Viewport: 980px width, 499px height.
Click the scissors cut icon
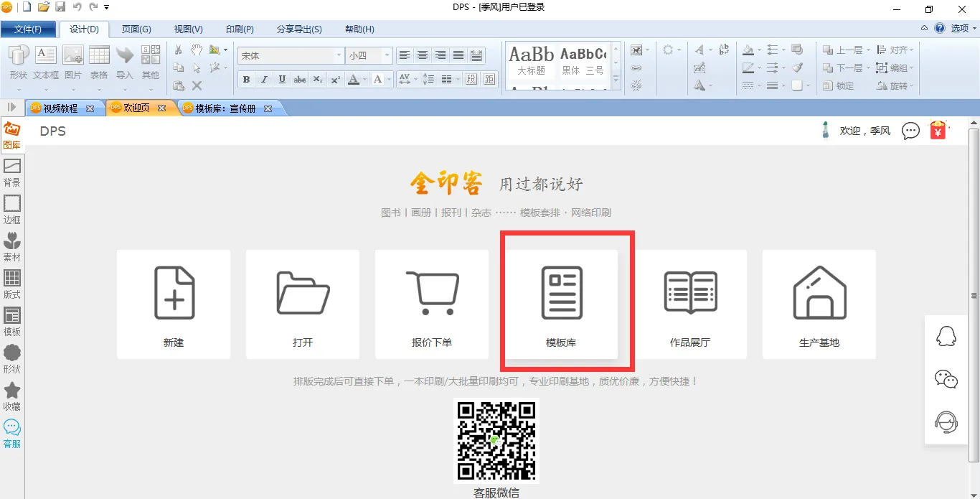click(x=179, y=50)
